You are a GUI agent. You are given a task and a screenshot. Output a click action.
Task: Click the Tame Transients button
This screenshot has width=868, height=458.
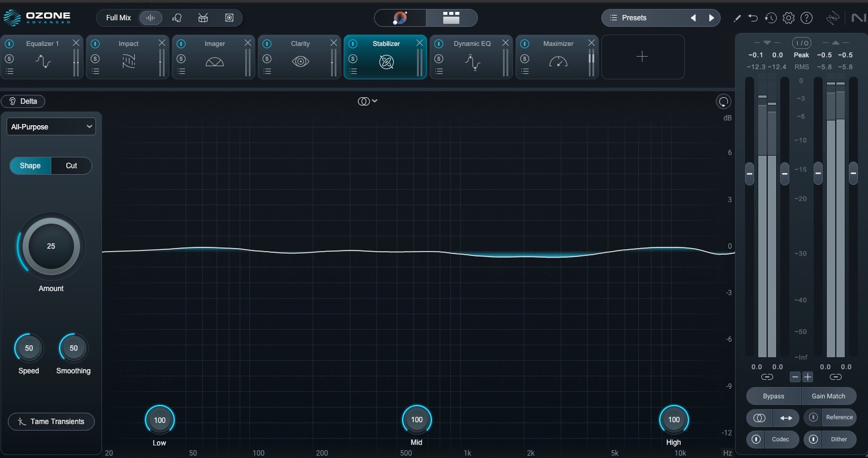(51, 422)
